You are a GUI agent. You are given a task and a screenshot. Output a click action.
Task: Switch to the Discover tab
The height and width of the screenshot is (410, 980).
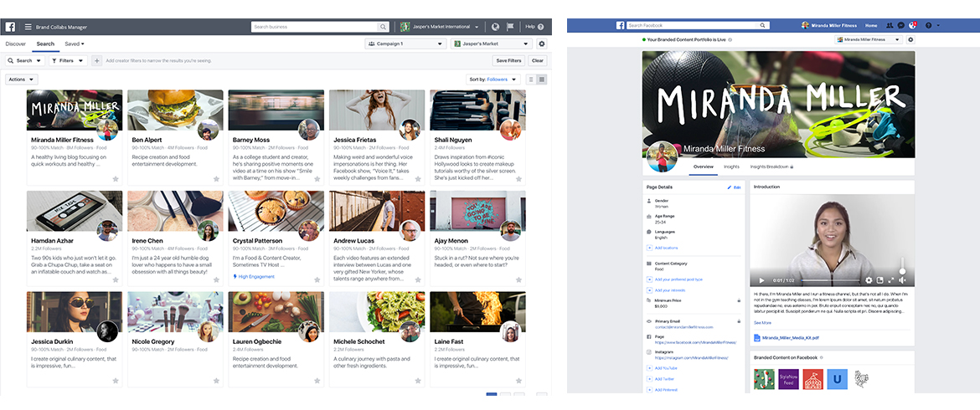coord(16,44)
